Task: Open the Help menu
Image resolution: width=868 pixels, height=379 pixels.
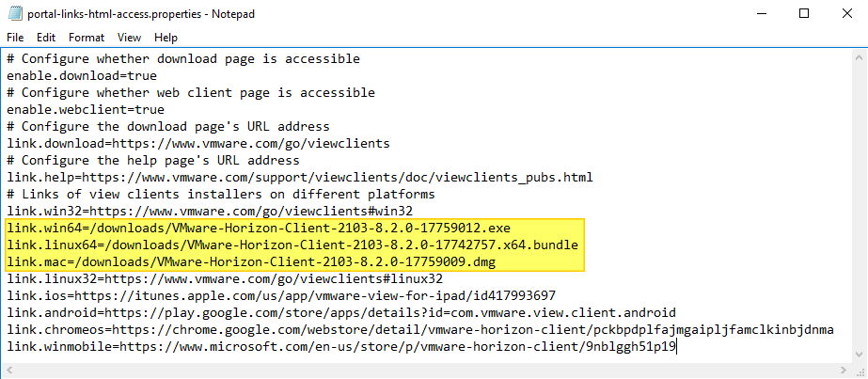Action: coord(166,38)
